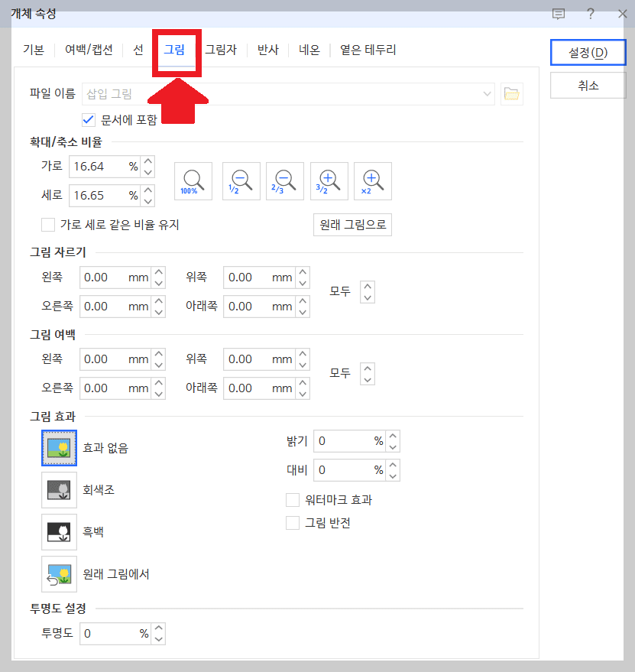Select the grayscale (회색조) picture effect

(59, 490)
